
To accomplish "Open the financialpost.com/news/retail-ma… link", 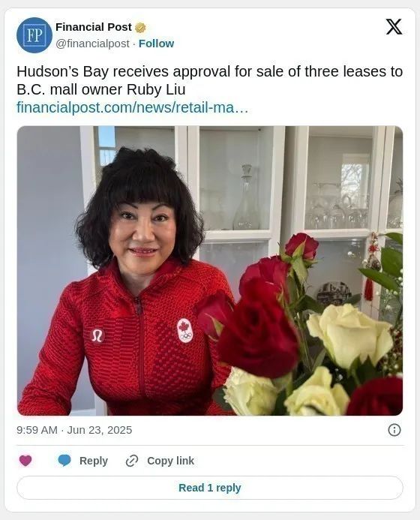I will point(132,107).
